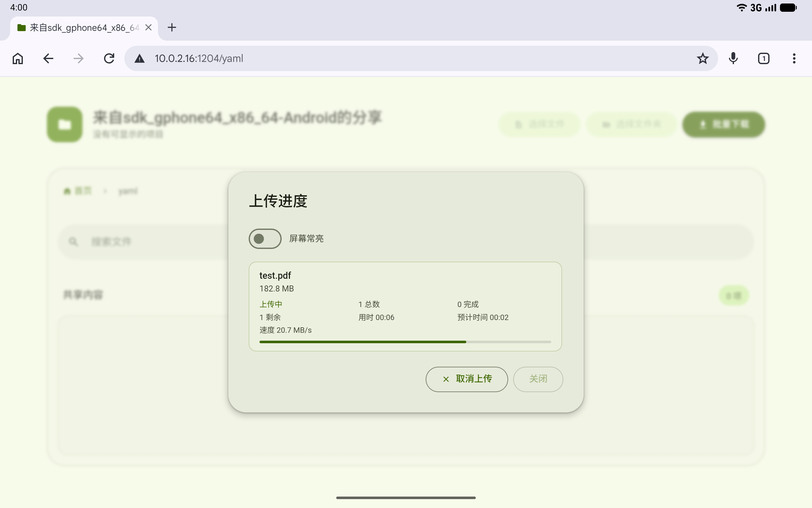The width and height of the screenshot is (812, 508).
Task: Click the 1 剩余 remaining count
Action: [270, 317]
